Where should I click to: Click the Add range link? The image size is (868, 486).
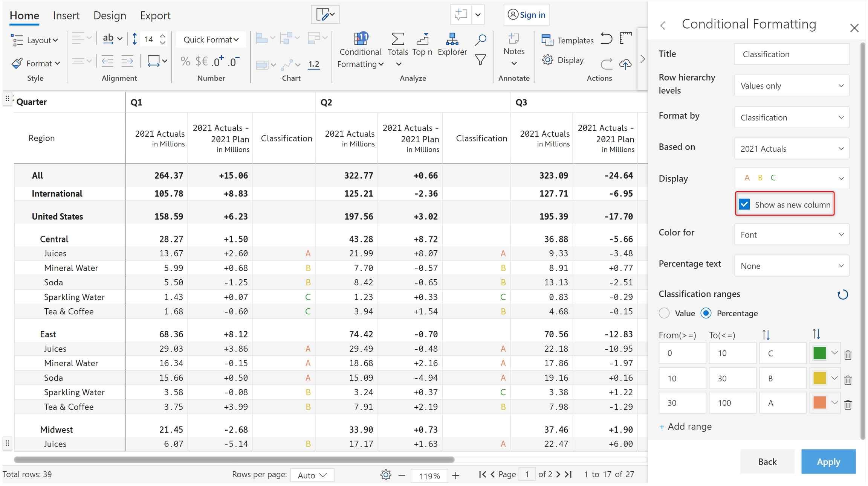tap(686, 427)
